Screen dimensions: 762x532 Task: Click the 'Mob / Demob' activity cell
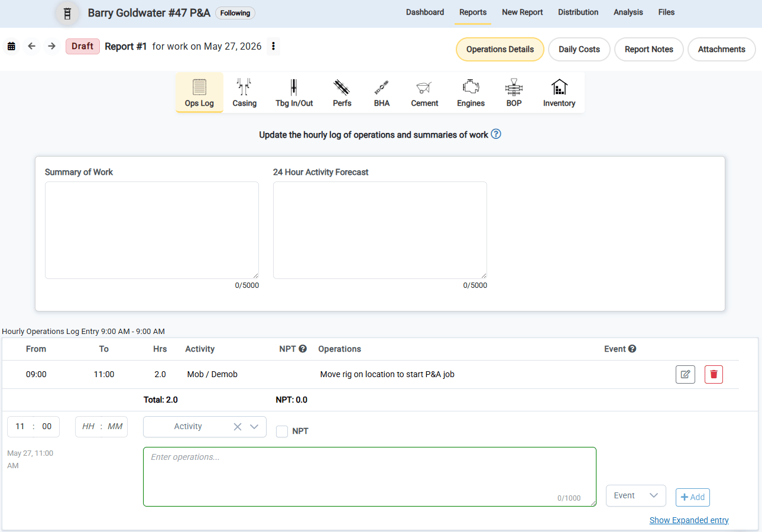(212, 374)
